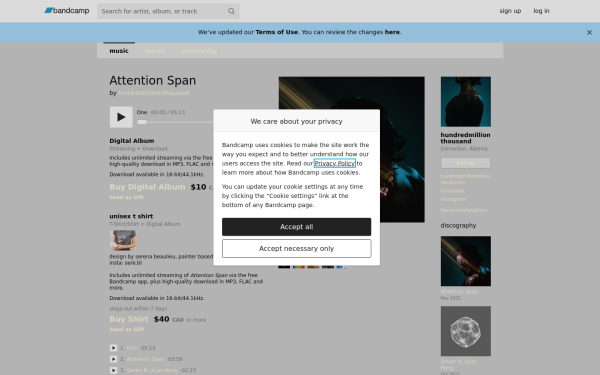Click the Bandcamp logo

pos(67,11)
